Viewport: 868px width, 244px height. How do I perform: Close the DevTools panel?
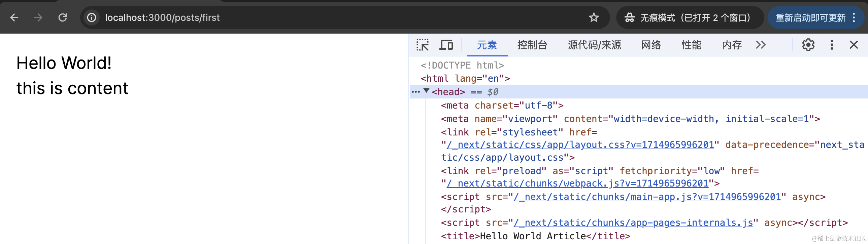pos(854,45)
